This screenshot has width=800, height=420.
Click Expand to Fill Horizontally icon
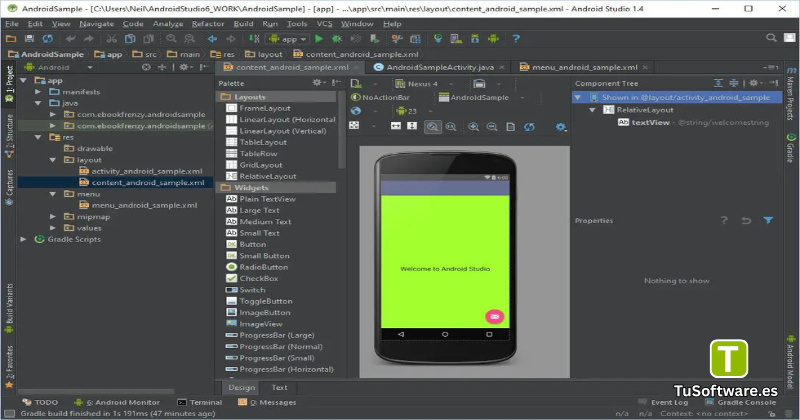point(396,126)
